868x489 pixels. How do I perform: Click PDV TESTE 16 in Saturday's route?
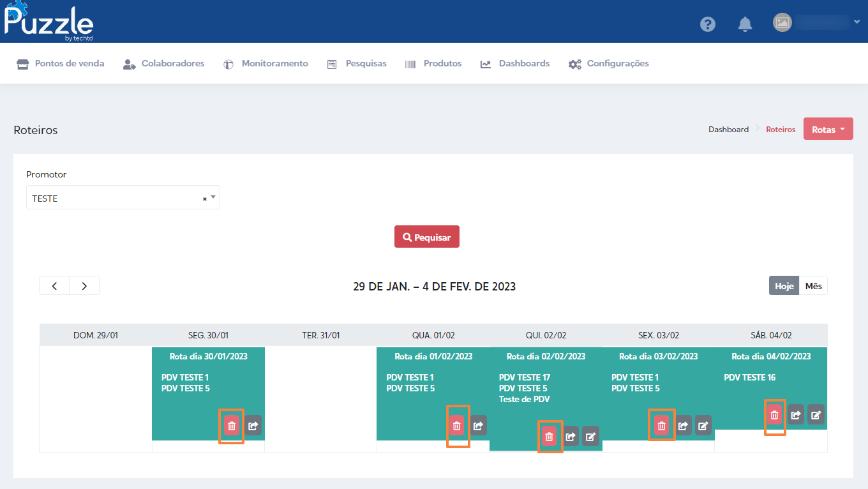coord(750,377)
